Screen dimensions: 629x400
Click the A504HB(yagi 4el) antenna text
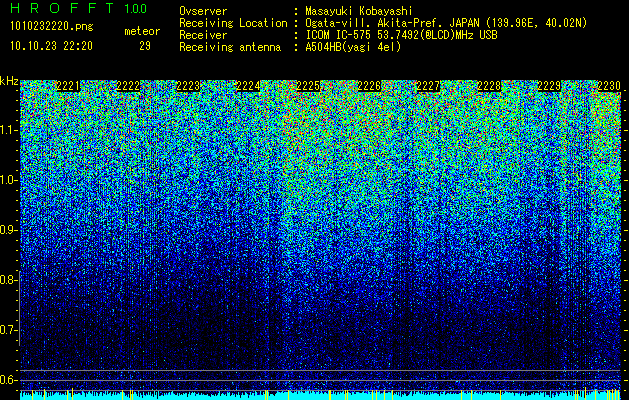(x=353, y=47)
